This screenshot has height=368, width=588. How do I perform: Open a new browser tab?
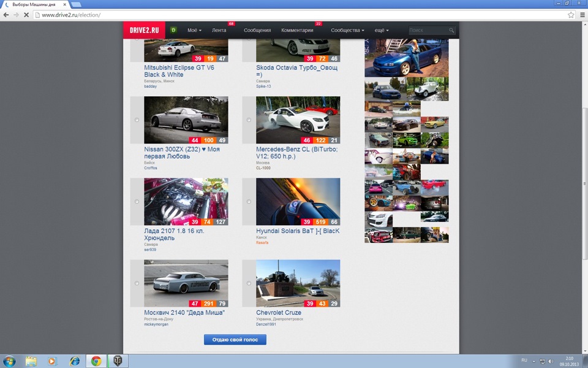pos(76,4)
